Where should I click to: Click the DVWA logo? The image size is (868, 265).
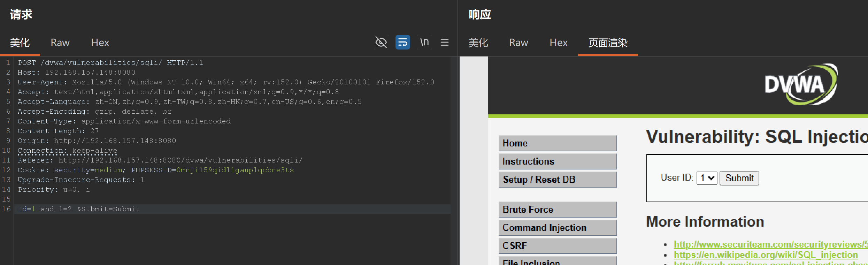pyautogui.click(x=801, y=84)
